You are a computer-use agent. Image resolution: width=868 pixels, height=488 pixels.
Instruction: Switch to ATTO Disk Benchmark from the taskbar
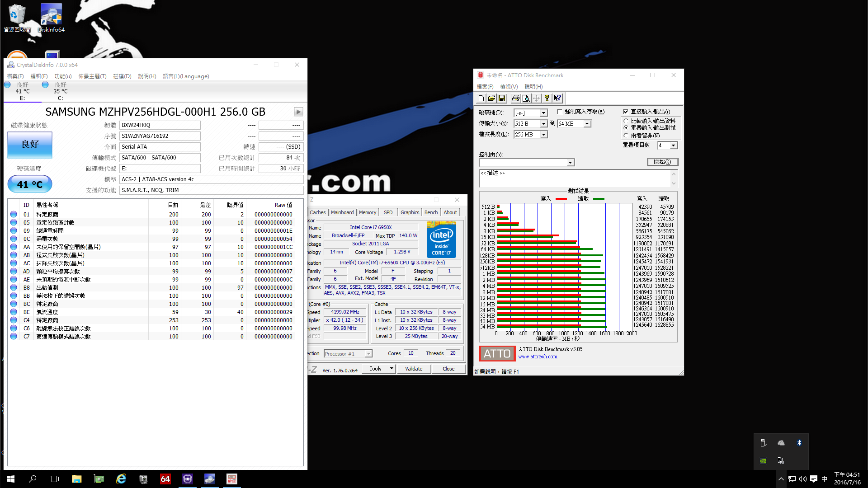click(232, 479)
